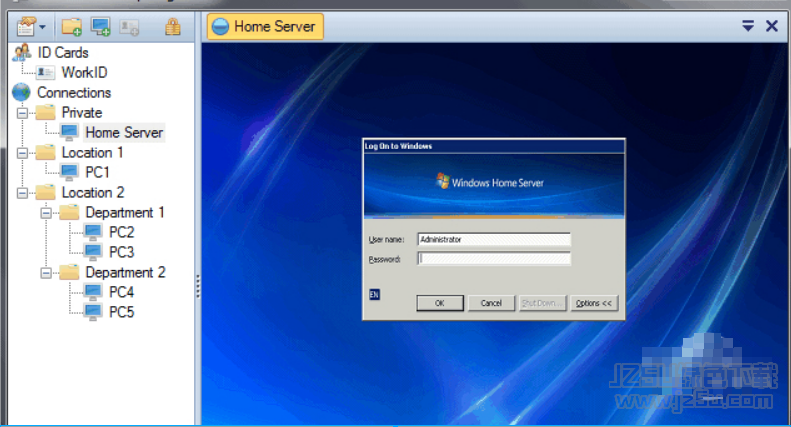Open the tab list dropdown arrow
Viewport: 791px width, 427px height.
748,26
